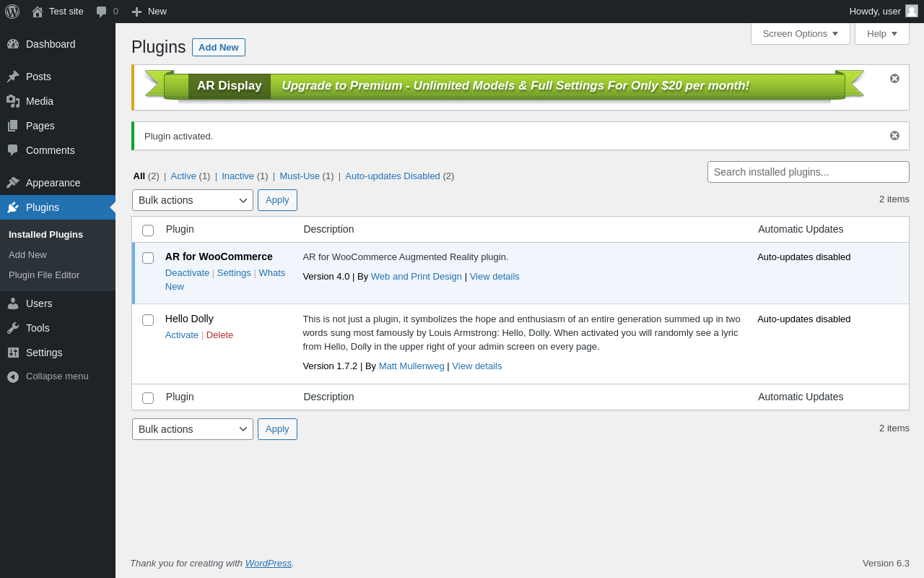Click the Dashboard gauge icon
Image resolution: width=924 pixels, height=578 pixels.
(13, 44)
